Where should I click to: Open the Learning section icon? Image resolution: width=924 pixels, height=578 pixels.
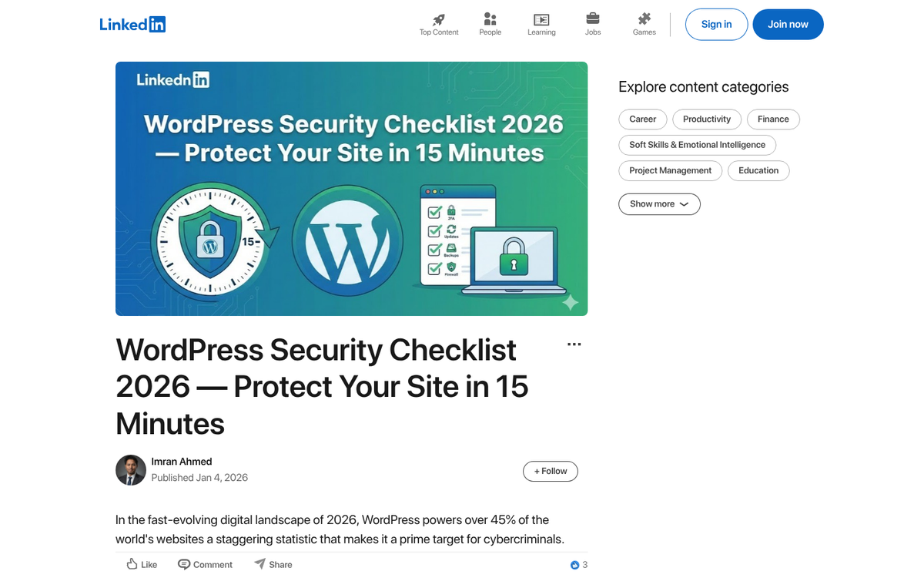[541, 21]
